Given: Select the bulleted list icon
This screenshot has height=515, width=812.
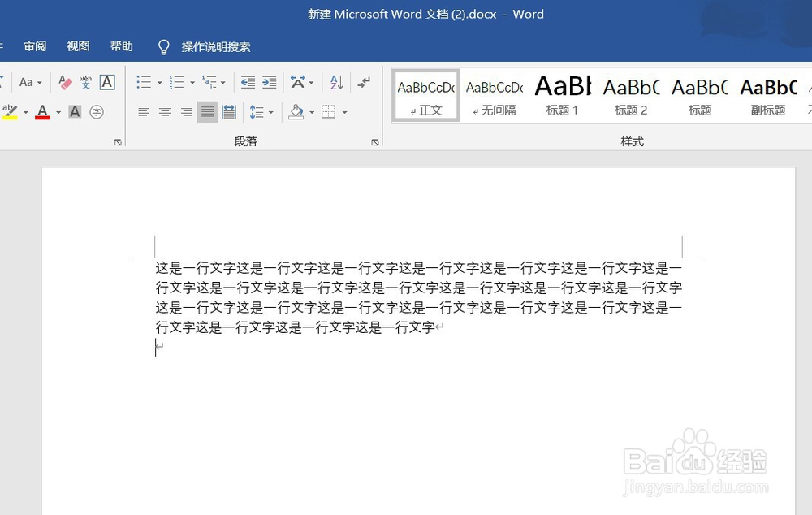Looking at the screenshot, I should pyautogui.click(x=143, y=81).
